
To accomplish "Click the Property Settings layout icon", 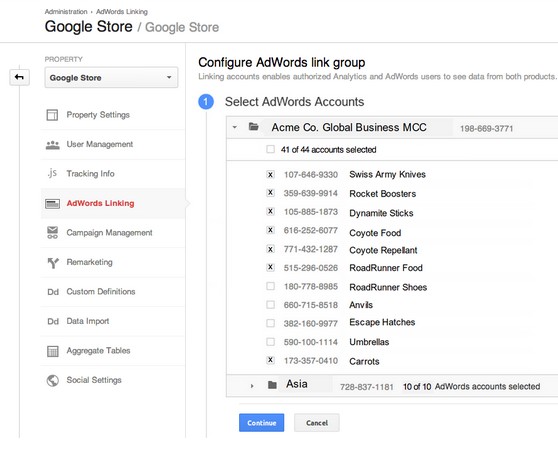I will click(x=52, y=115).
